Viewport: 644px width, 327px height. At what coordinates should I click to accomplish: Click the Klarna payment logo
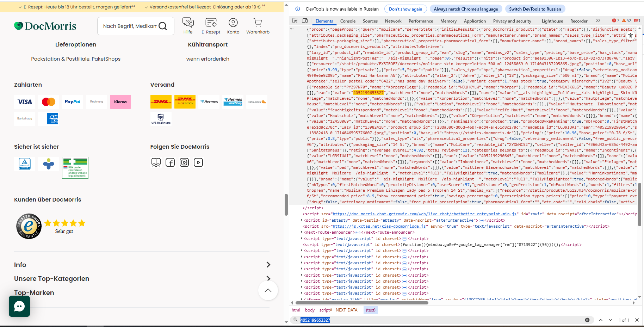click(120, 102)
